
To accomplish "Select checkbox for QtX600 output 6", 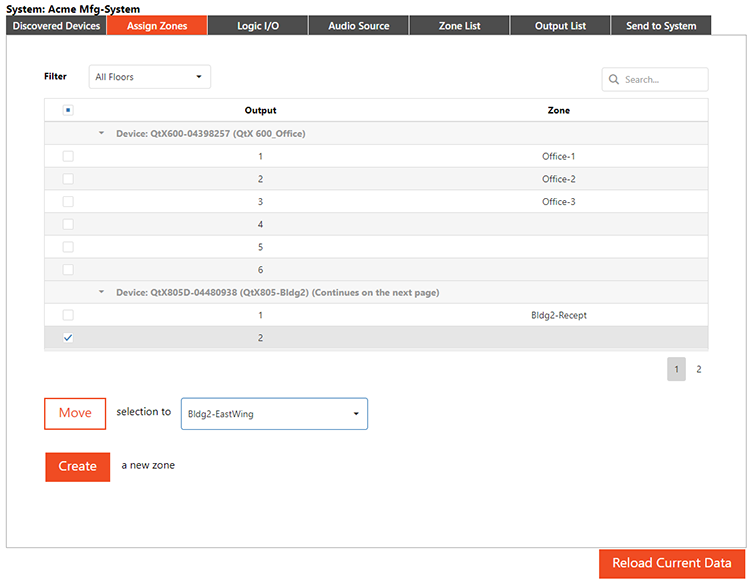I will coord(68,270).
